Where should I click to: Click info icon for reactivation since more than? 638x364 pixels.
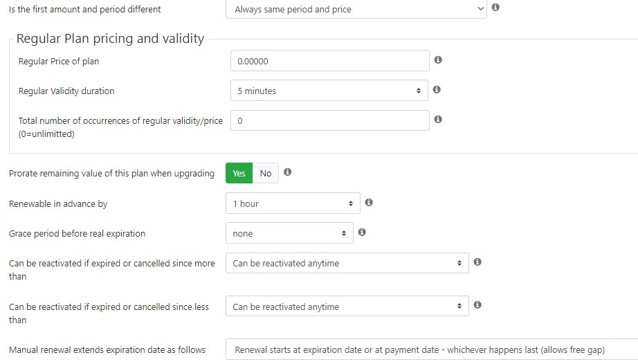tap(477, 262)
